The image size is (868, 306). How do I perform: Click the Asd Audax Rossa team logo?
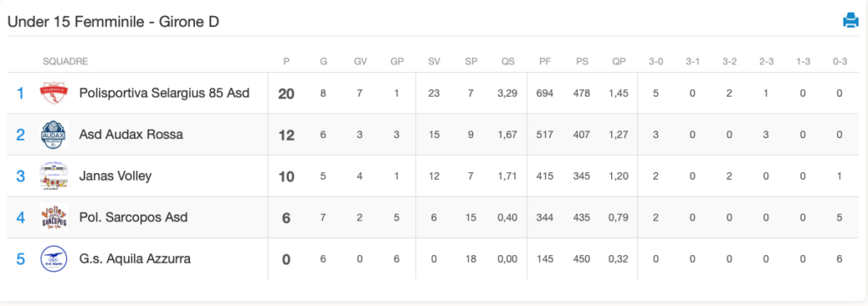pos(53,135)
